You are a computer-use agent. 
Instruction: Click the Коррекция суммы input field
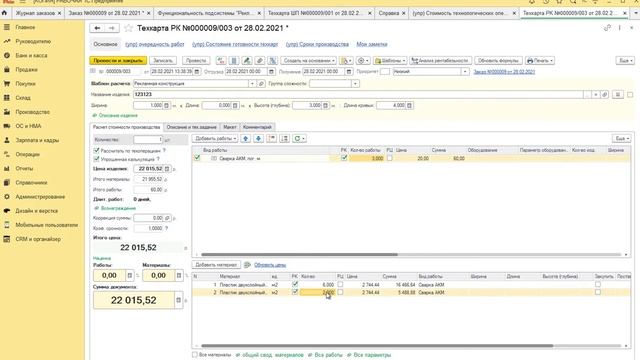pos(149,218)
